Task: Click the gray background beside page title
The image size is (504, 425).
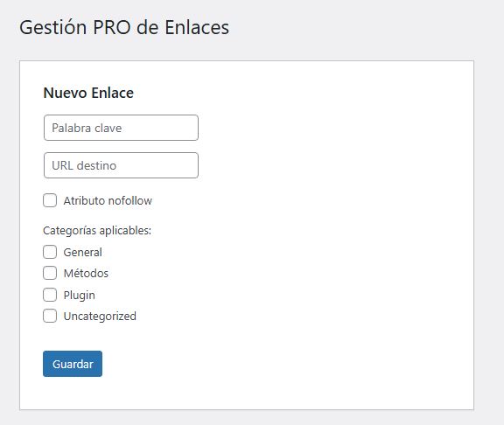Action: 353,27
